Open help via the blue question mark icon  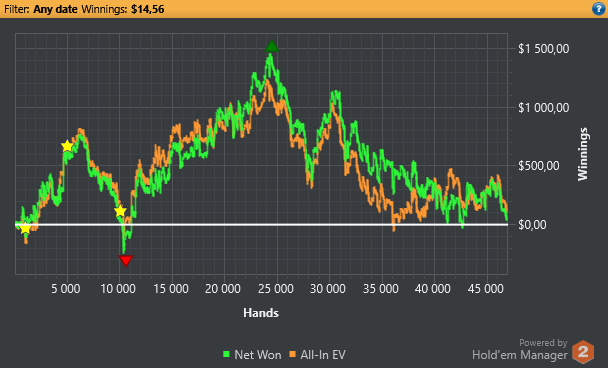click(599, 9)
